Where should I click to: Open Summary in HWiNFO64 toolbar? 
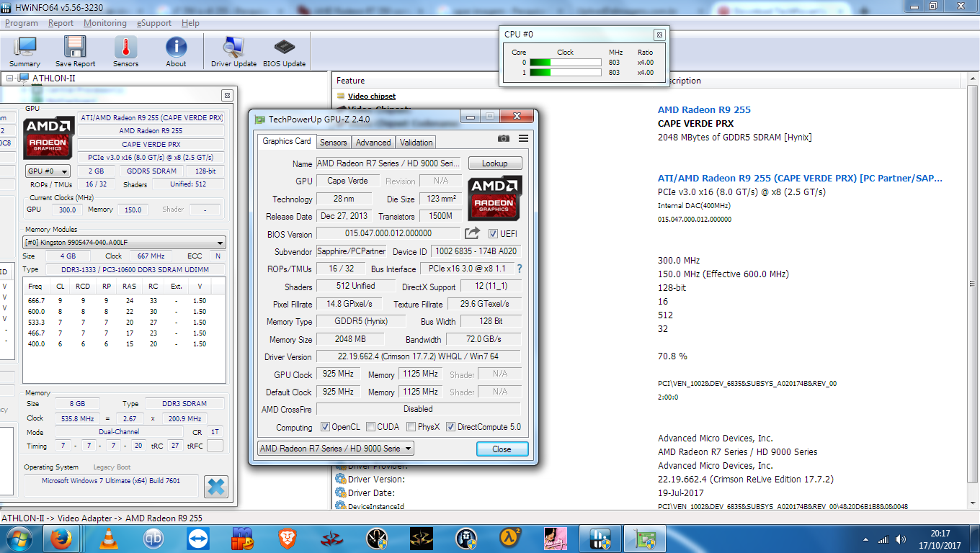(x=25, y=51)
